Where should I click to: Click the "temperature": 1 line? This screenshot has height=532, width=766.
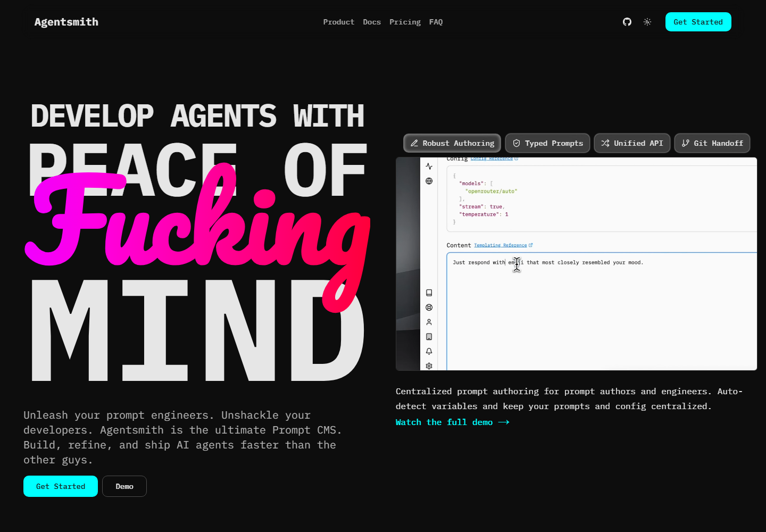pos(484,214)
